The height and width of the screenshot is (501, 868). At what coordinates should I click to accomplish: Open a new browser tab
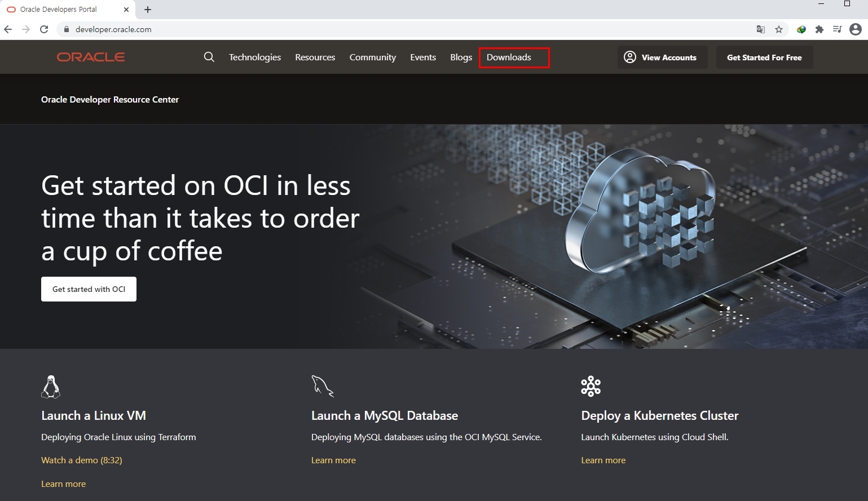point(148,10)
